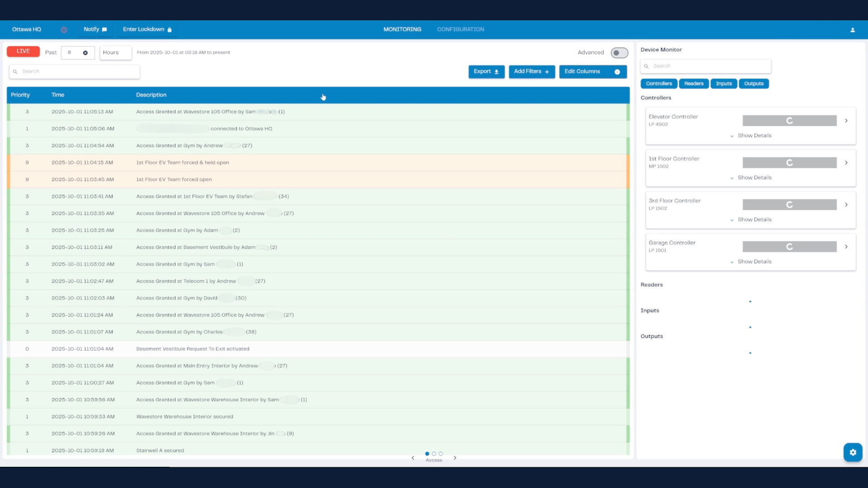This screenshot has width=868, height=488.
Task: Refresh the Elevator Controller status
Action: click(x=789, y=121)
